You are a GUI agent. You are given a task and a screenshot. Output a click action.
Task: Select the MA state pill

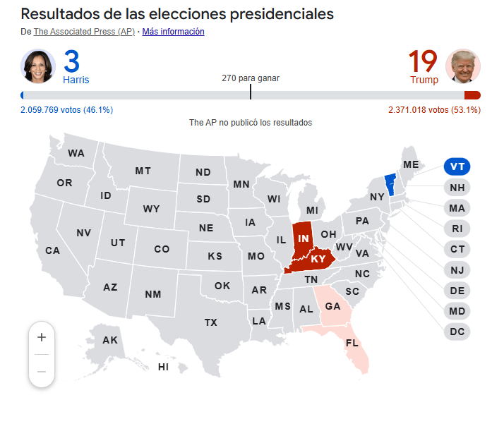point(457,208)
